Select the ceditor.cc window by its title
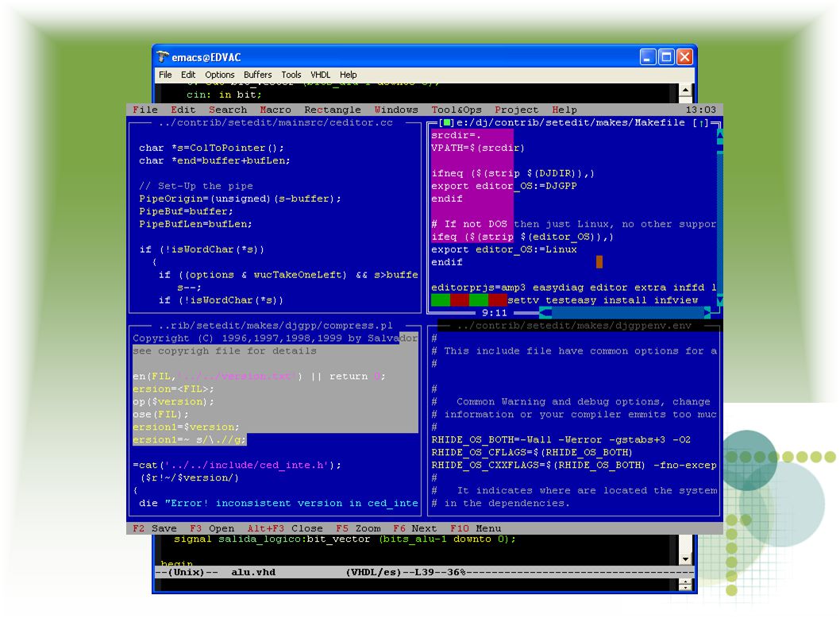The image size is (840, 630). tap(276, 123)
